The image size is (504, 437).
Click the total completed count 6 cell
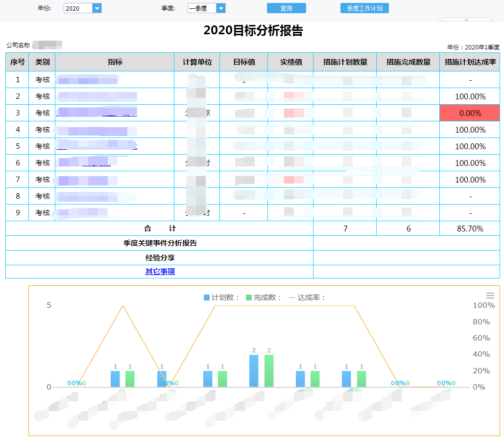click(x=408, y=229)
